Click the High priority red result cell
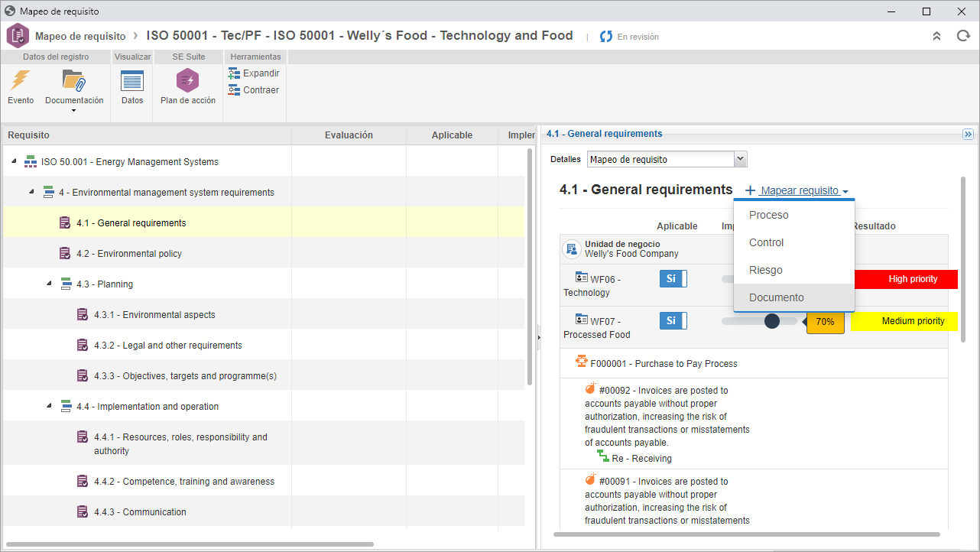980x552 pixels. (905, 279)
